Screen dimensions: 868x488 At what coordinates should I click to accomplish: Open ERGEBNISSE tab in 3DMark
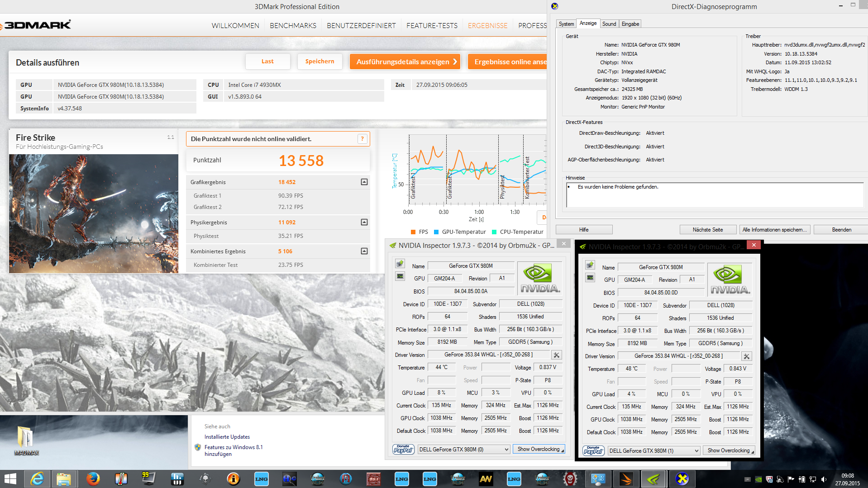pos(487,25)
